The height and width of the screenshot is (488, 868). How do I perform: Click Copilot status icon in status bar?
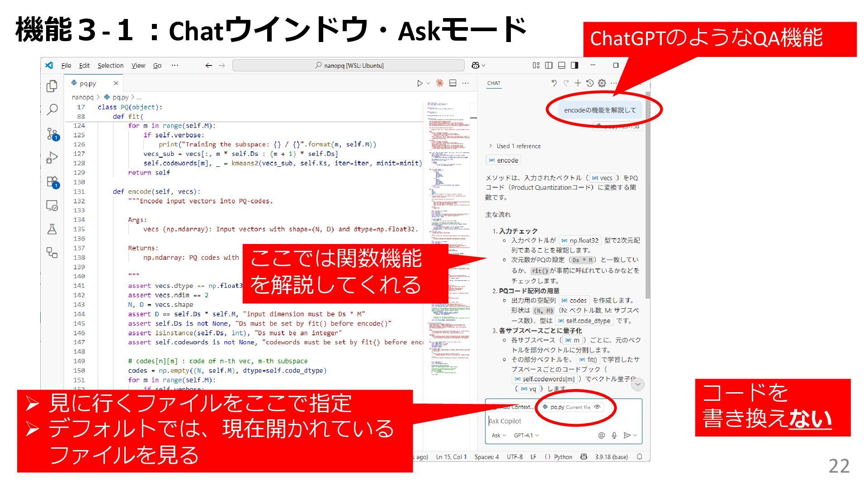pyautogui.click(x=584, y=457)
